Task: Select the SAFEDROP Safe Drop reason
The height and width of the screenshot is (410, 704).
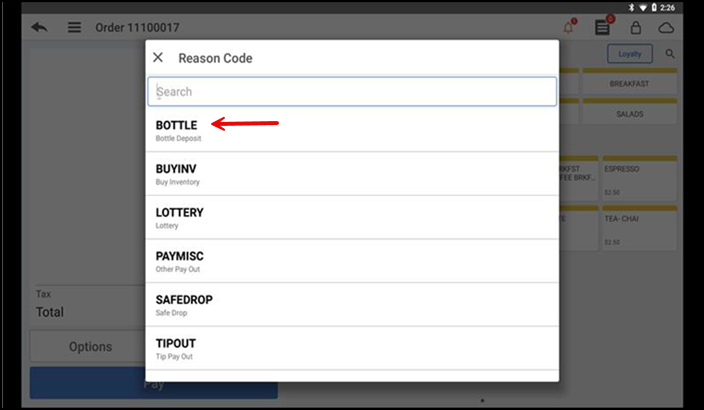Action: point(352,304)
